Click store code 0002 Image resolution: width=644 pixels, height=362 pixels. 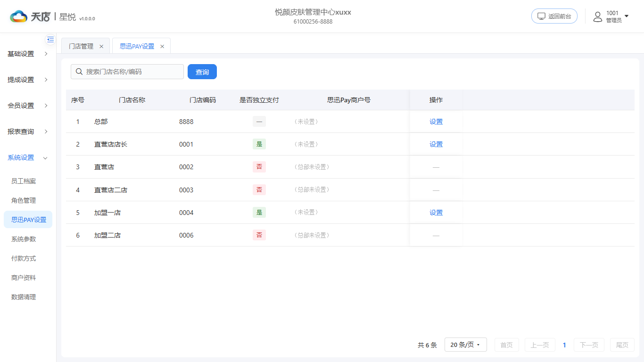click(186, 167)
